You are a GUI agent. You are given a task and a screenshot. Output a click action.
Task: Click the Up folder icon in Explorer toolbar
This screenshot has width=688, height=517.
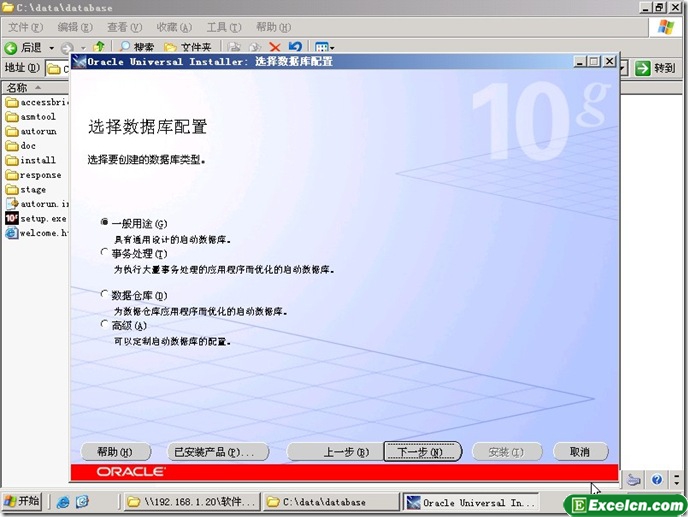pos(99,47)
